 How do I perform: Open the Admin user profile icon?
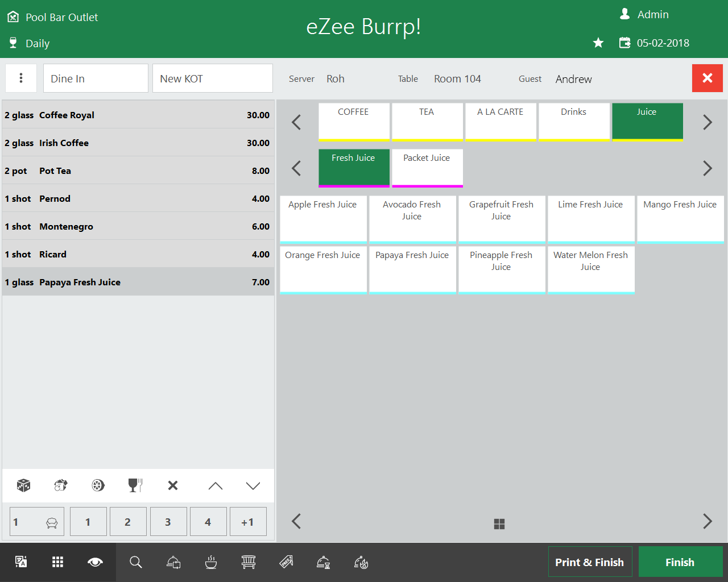click(624, 14)
